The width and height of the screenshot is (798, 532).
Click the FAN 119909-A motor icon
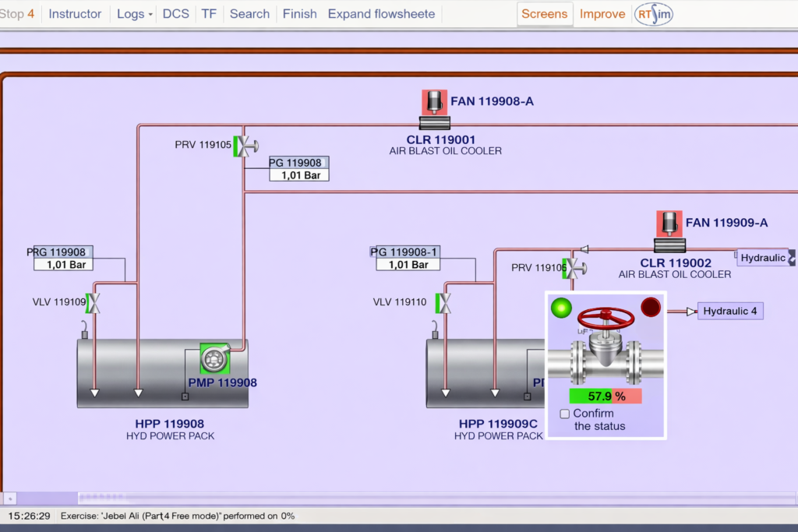(x=669, y=224)
